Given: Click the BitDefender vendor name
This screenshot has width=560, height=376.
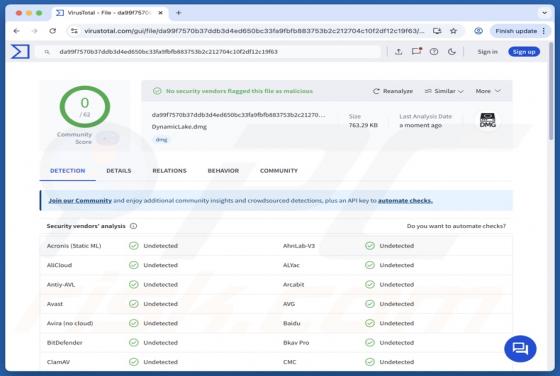Looking at the screenshot, I should (64, 342).
